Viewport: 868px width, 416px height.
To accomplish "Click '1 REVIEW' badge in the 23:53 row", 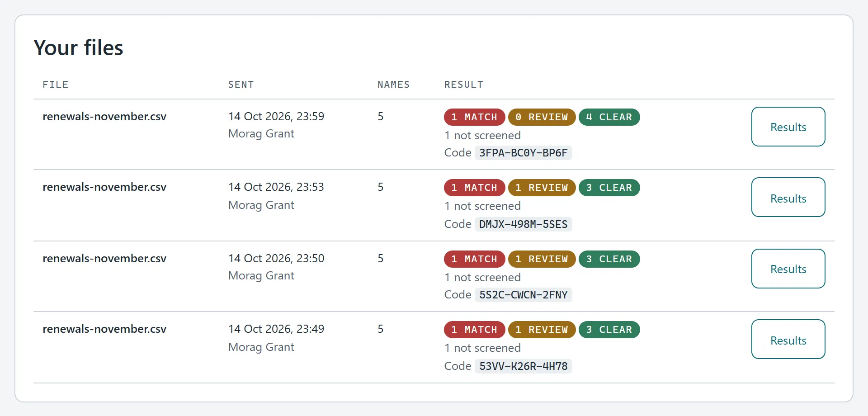I will pyautogui.click(x=542, y=188).
